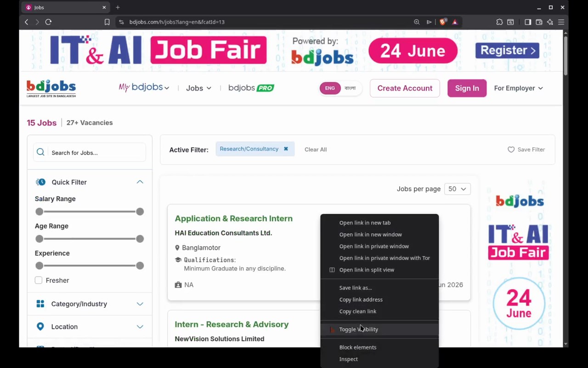Viewport: 588px width, 368px height.
Task: Click the Quick Filter clock icon
Action: coord(40,182)
